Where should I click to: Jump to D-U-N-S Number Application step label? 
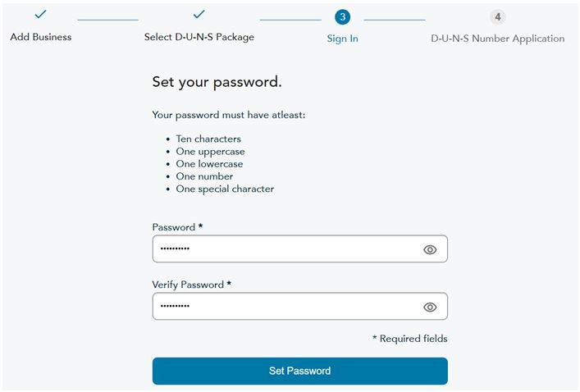(x=497, y=39)
